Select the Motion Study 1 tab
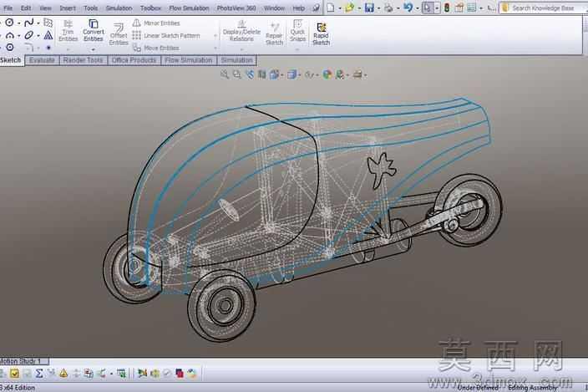 pos(23,361)
